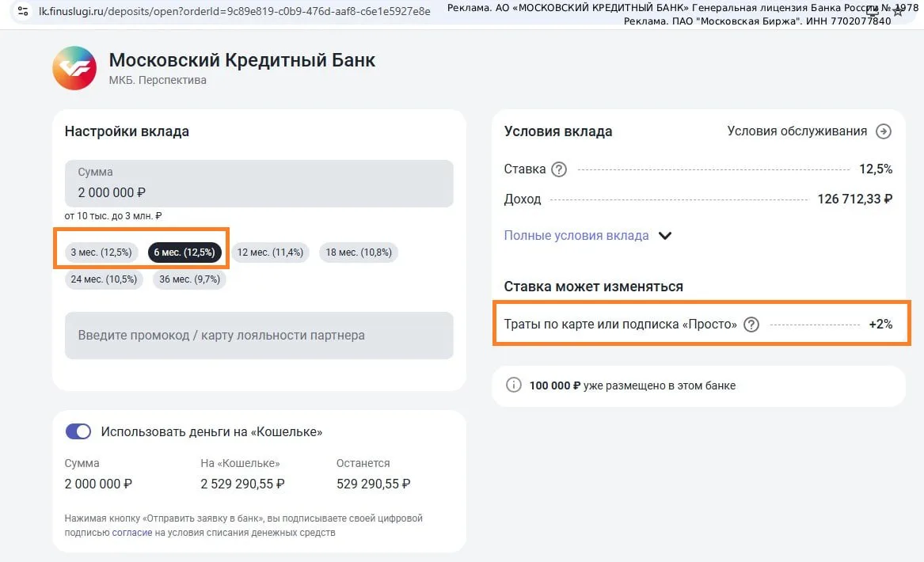Focus the promo code input field
This screenshot has width=924, height=562.
[259, 335]
